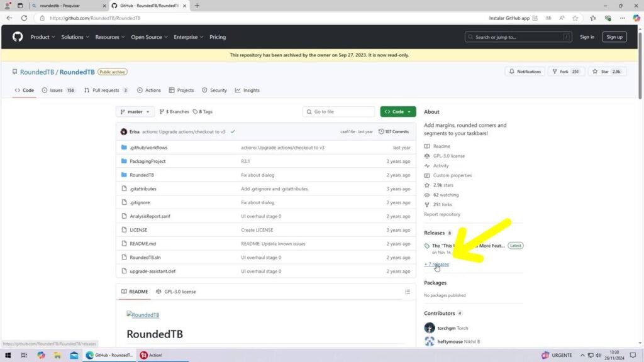Switch to roundedtb Pesquisar browser tab
The image size is (644, 362).
68,6
